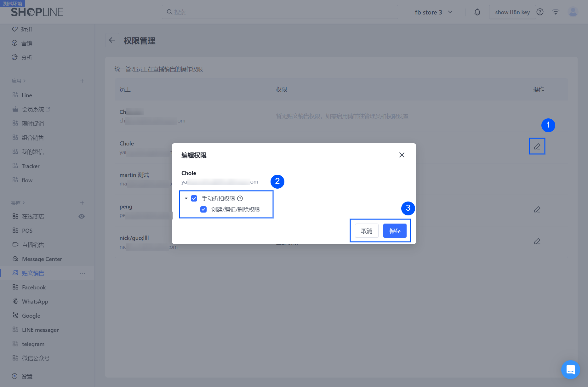Uncheck the 手动折扣权限 checkbox

click(194, 198)
